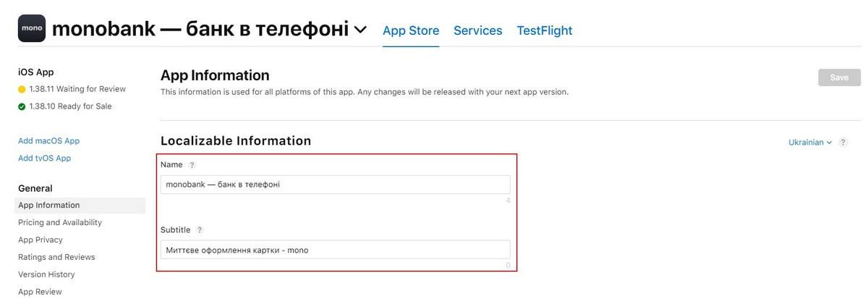Click the yellow status dot for 1.38.11

(22, 90)
